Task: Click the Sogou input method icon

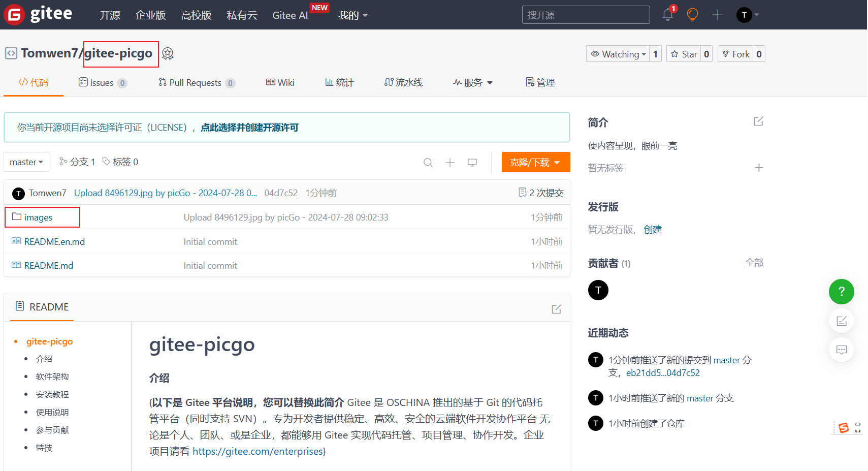Action: (x=844, y=428)
